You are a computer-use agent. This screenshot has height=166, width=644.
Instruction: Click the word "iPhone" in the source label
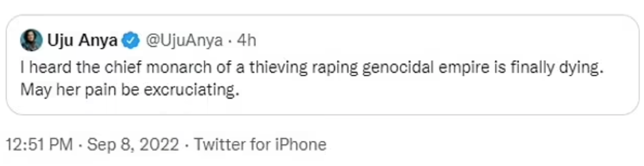coord(301,144)
